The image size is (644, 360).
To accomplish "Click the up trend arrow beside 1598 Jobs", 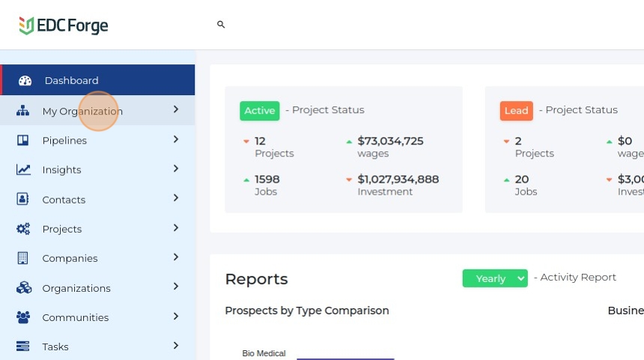I will point(246,180).
